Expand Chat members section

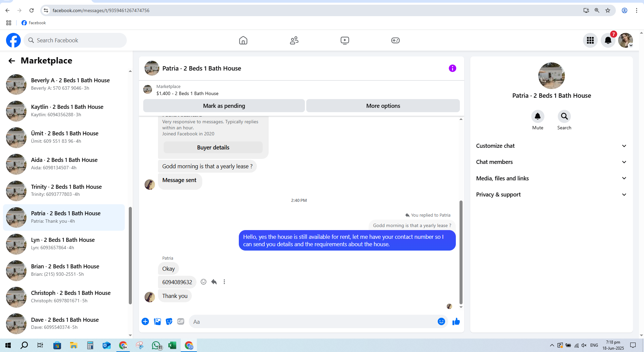[x=551, y=162]
